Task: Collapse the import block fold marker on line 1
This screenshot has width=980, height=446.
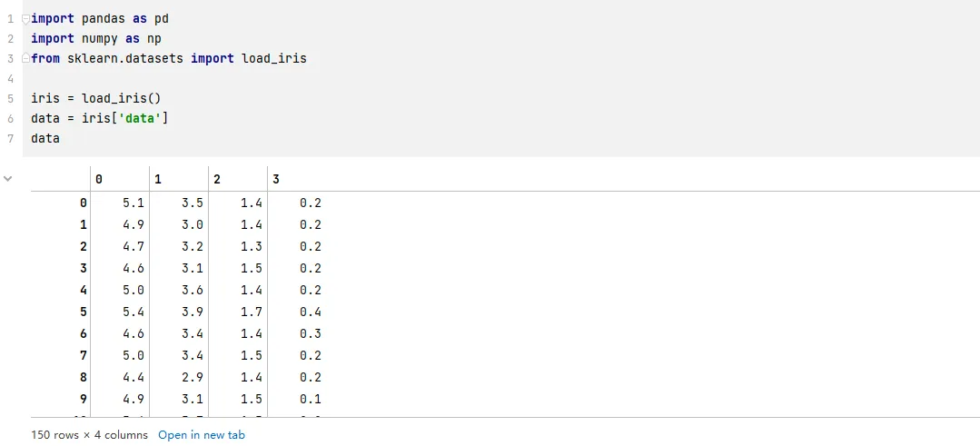Action: 25,19
